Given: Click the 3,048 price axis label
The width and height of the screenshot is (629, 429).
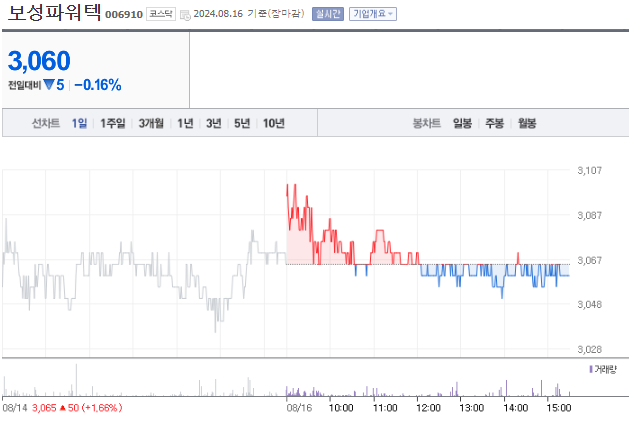Looking at the screenshot, I should point(589,305).
